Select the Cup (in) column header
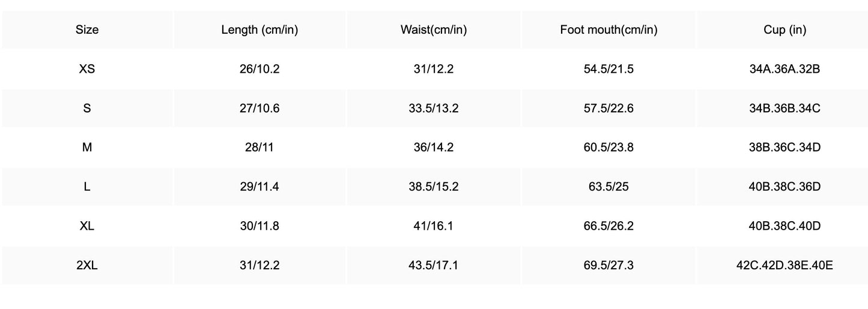The image size is (868, 309). click(x=785, y=30)
